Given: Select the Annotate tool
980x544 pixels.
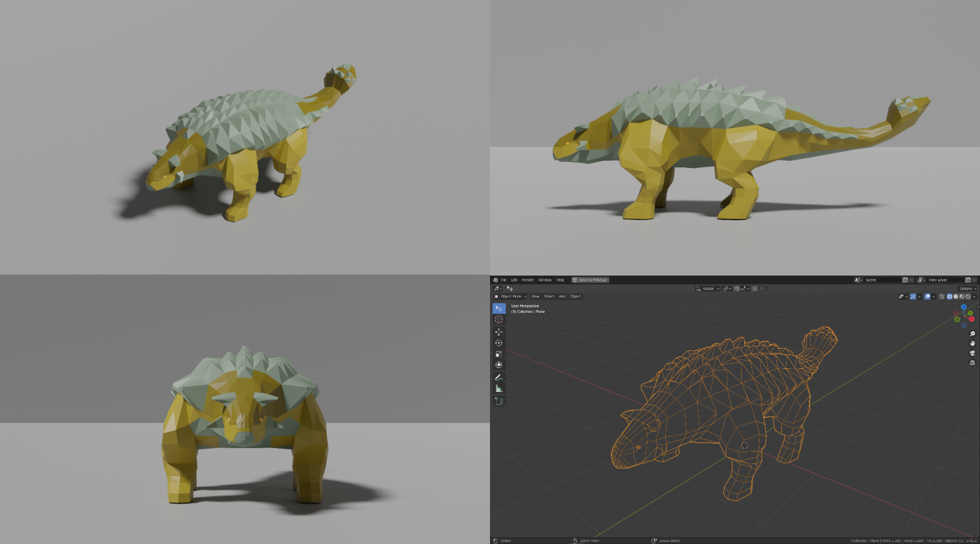Looking at the screenshot, I should point(499,377).
